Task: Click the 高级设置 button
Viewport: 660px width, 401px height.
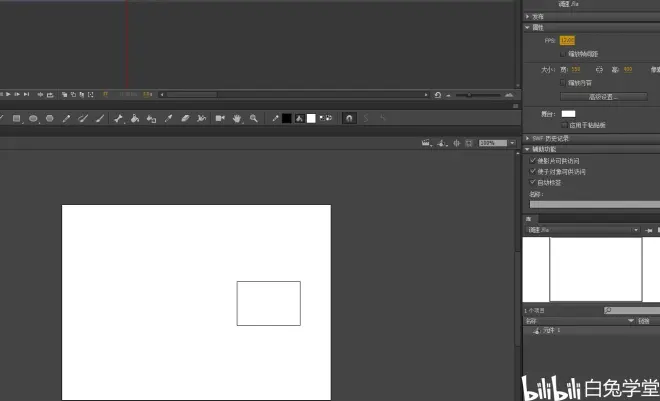Action: point(603,97)
